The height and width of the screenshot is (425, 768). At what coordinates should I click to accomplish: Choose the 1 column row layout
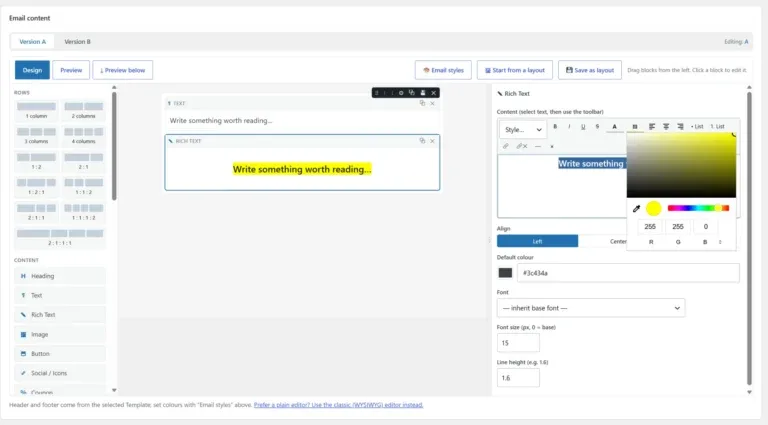click(x=36, y=111)
